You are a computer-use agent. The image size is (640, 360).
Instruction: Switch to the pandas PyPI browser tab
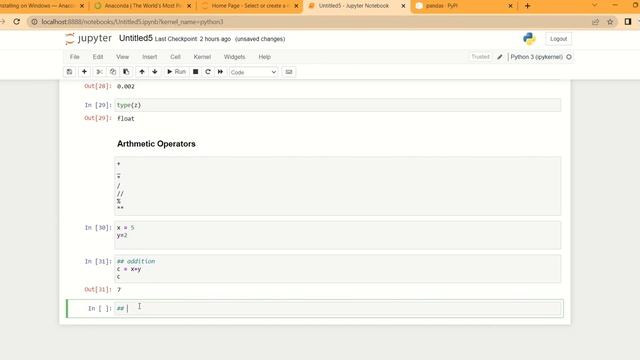tap(463, 6)
